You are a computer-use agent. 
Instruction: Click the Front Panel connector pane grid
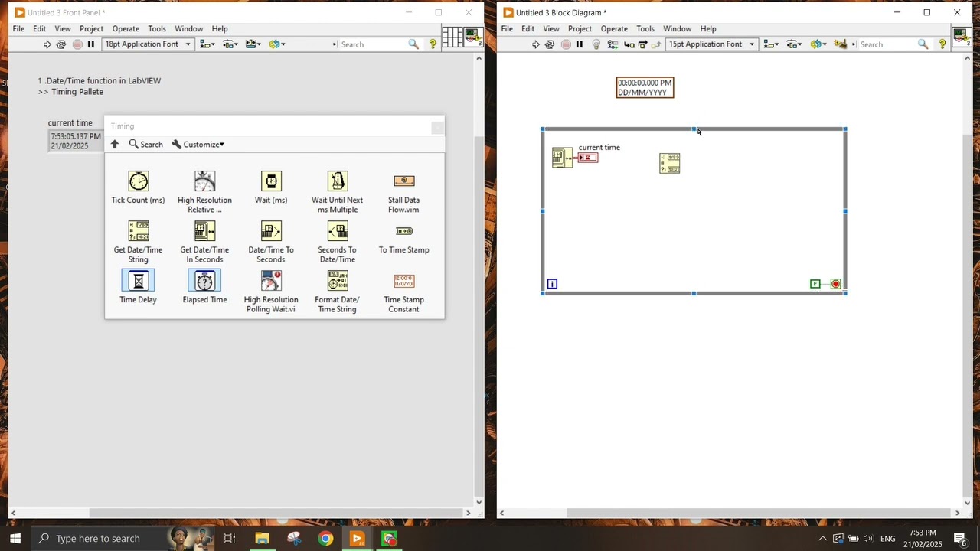(452, 37)
